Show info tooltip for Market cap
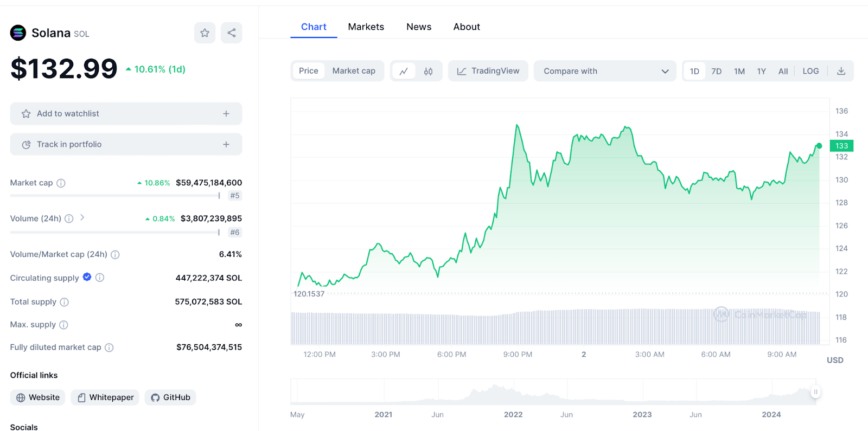Viewport: 868px width, 431px height. 61,183
